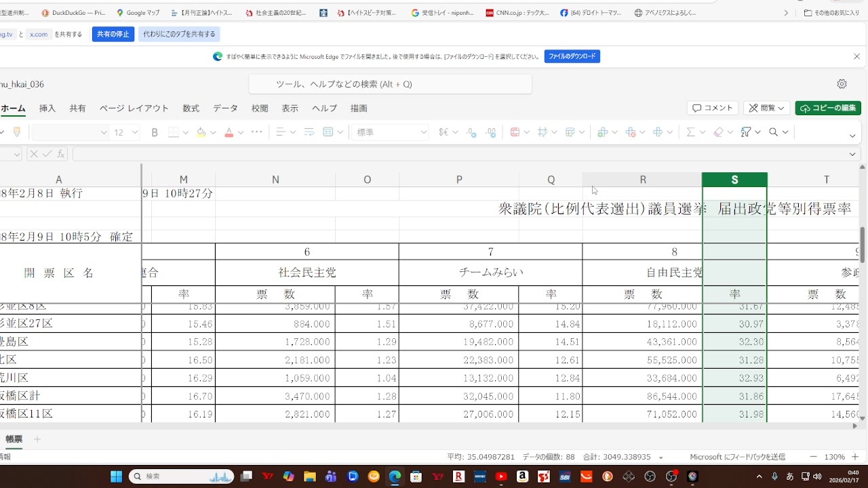Click the format cells icon
Screen dimensions: 868x488
[658, 132]
